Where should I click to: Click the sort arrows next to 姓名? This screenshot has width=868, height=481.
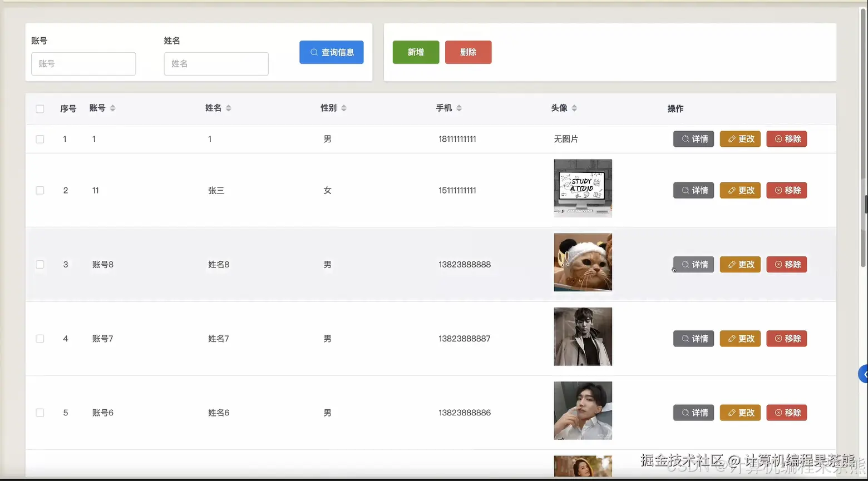pos(229,108)
